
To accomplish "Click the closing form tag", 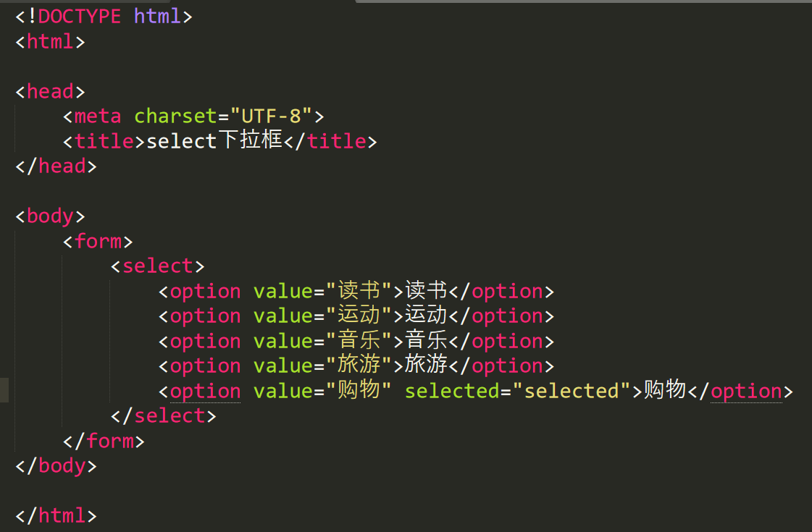I will (x=104, y=441).
